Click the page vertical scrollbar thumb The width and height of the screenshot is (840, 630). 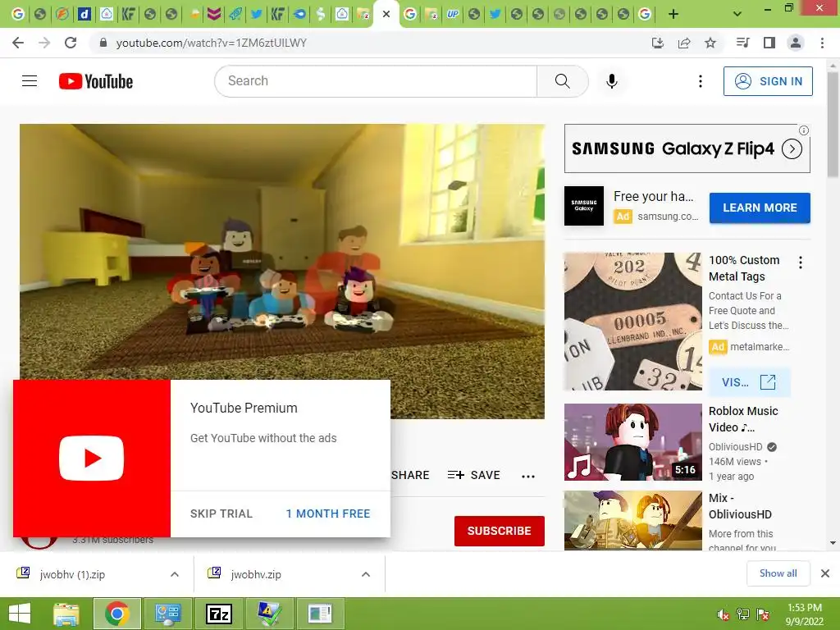pos(833,125)
